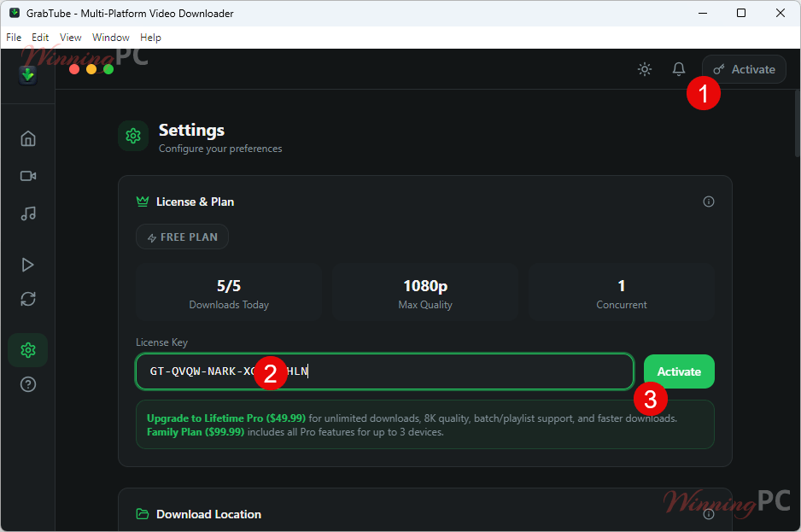Open the Edit menu
The height and width of the screenshot is (532, 801).
tap(40, 38)
